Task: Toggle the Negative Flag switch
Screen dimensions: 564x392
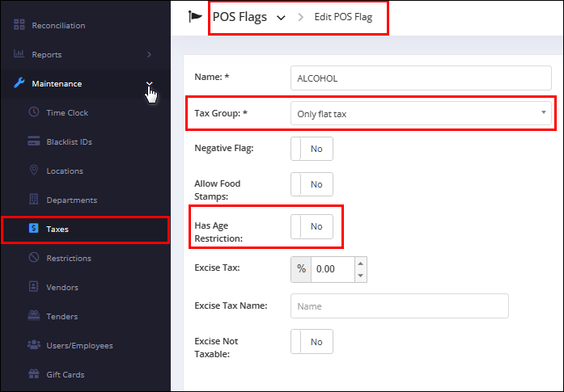Action: (x=312, y=149)
